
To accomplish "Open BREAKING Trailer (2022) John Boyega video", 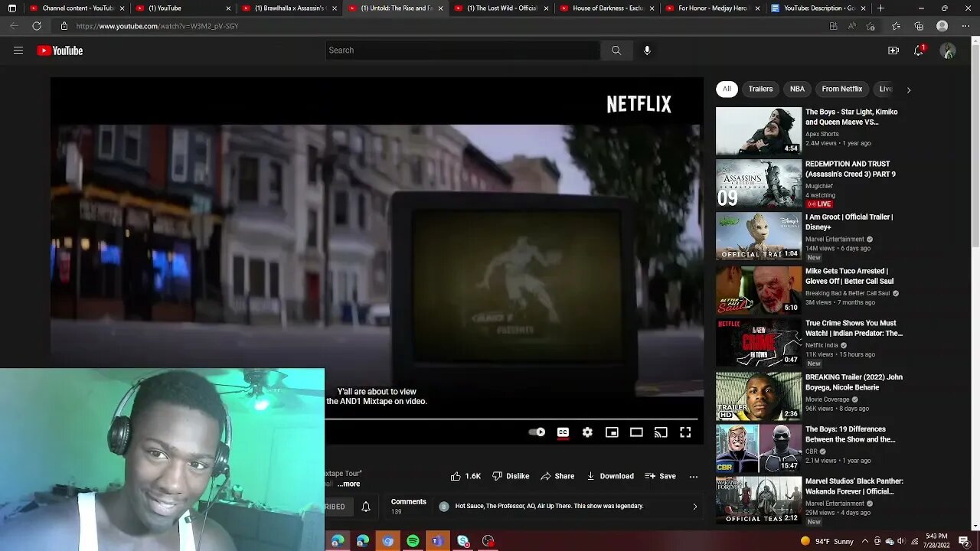I will [x=759, y=396].
